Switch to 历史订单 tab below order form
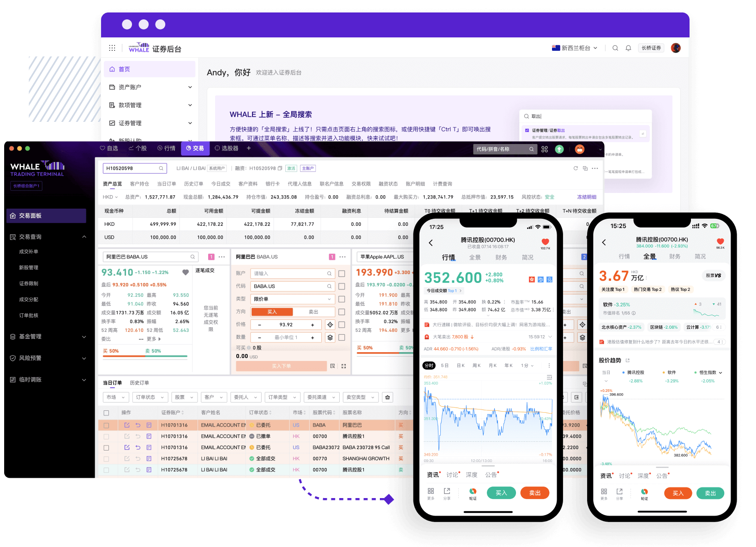 (139, 383)
